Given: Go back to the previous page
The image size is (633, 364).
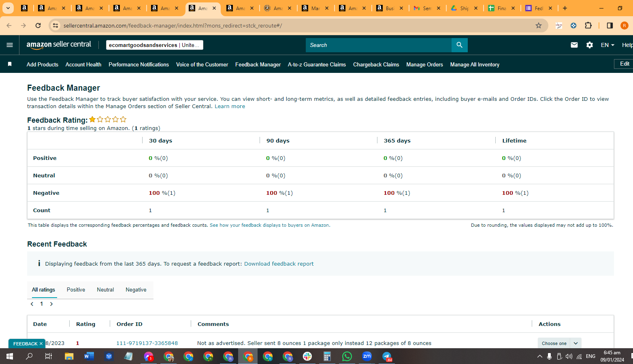Looking at the screenshot, I should click(x=9, y=26).
